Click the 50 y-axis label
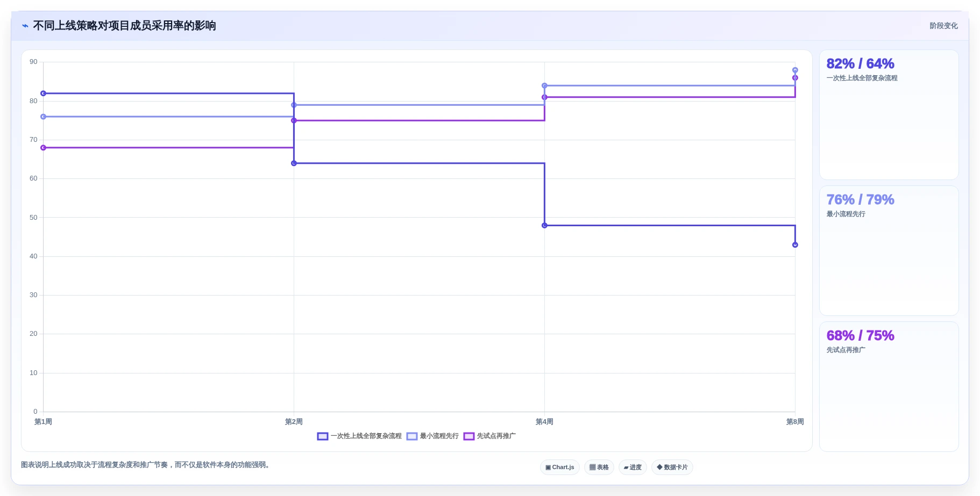 33,218
